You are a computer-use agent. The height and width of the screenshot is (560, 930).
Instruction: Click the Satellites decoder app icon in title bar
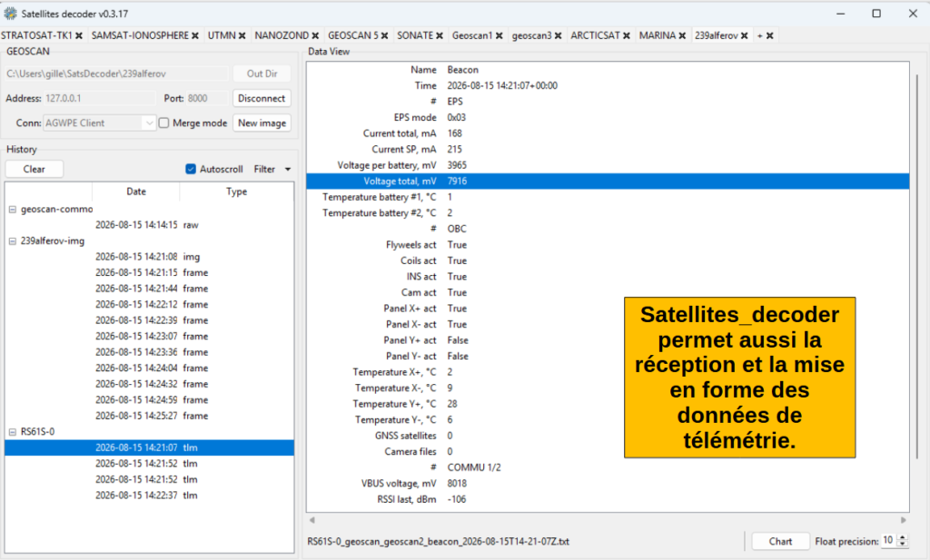click(10, 13)
